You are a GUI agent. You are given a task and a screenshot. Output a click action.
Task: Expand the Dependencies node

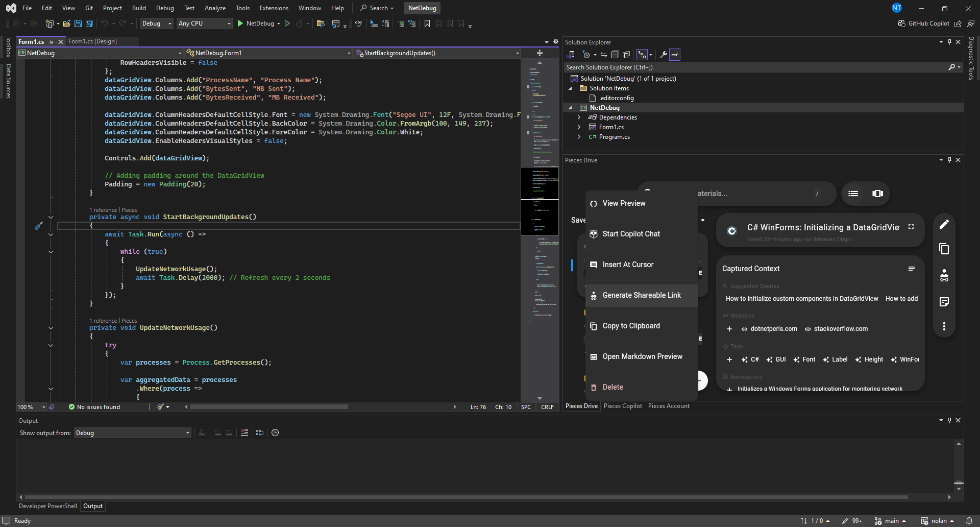(579, 117)
